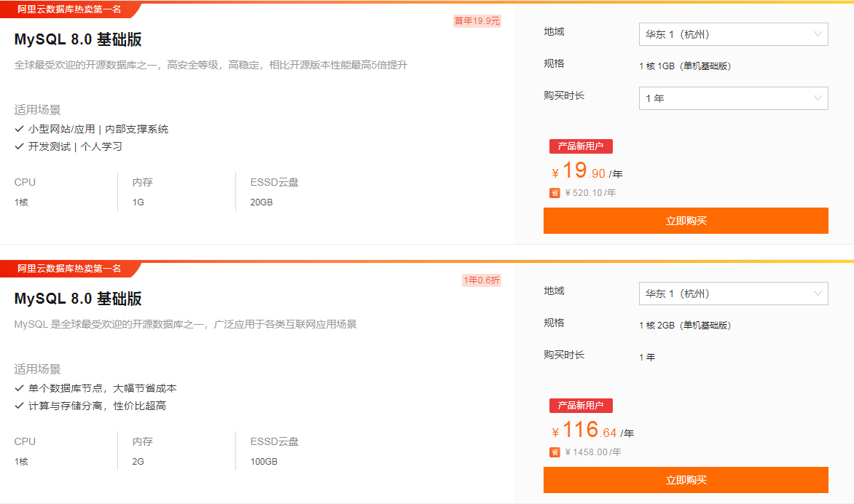854x504 pixels.
Task: Click the first card's 阿里云数据库热卖第一名 banner
Action: (69, 9)
